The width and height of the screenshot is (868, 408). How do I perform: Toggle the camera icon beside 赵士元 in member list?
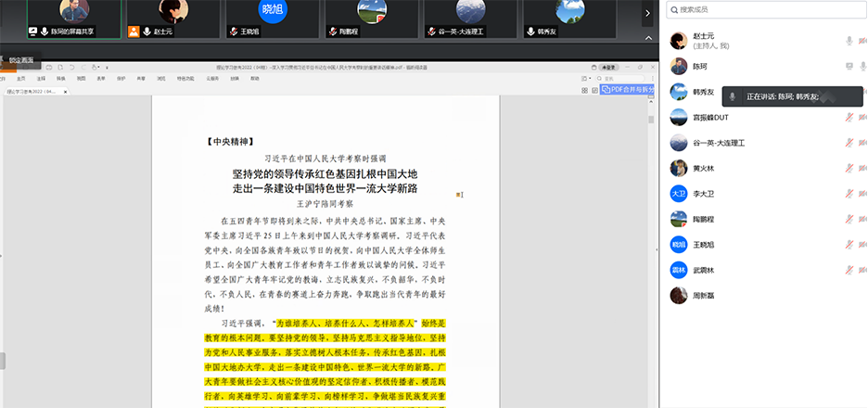pyautogui.click(x=863, y=41)
